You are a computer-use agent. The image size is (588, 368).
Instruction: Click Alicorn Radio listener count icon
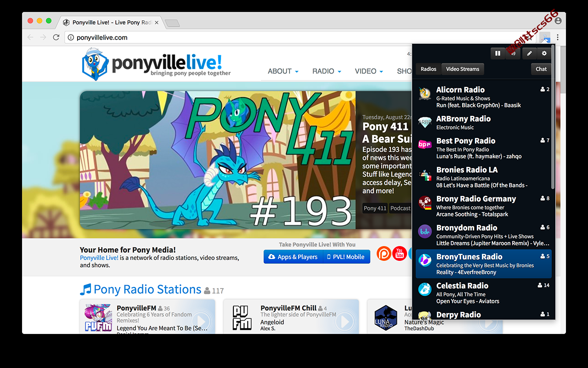point(543,89)
